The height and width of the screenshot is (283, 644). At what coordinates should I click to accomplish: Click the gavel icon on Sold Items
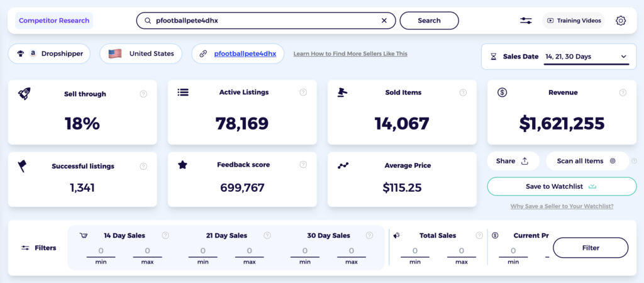tap(343, 92)
